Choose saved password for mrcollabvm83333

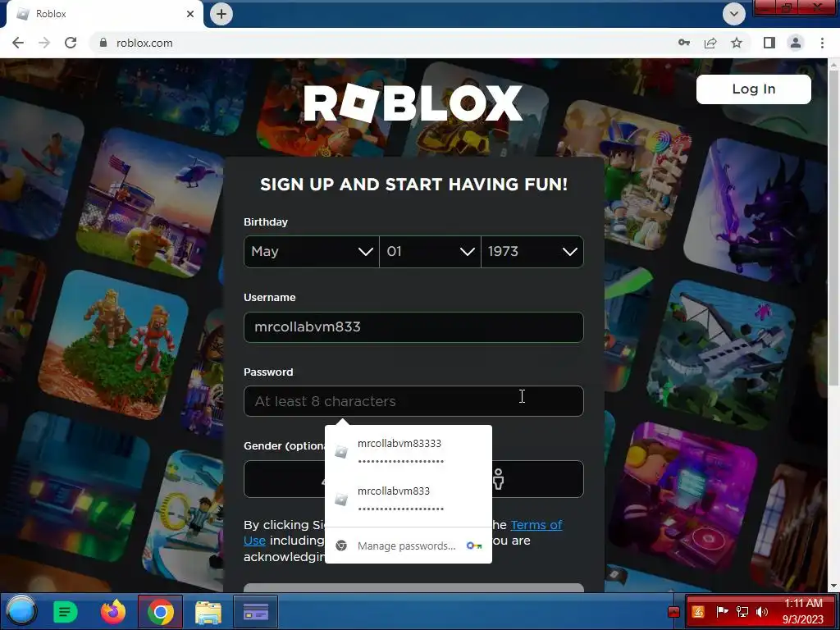click(409, 452)
